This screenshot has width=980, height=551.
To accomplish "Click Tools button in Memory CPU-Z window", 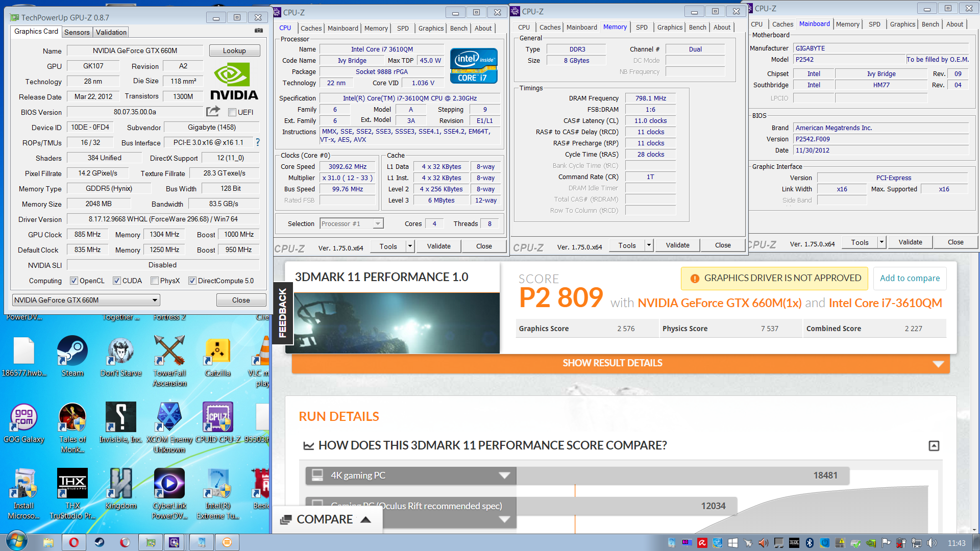I will tap(627, 245).
